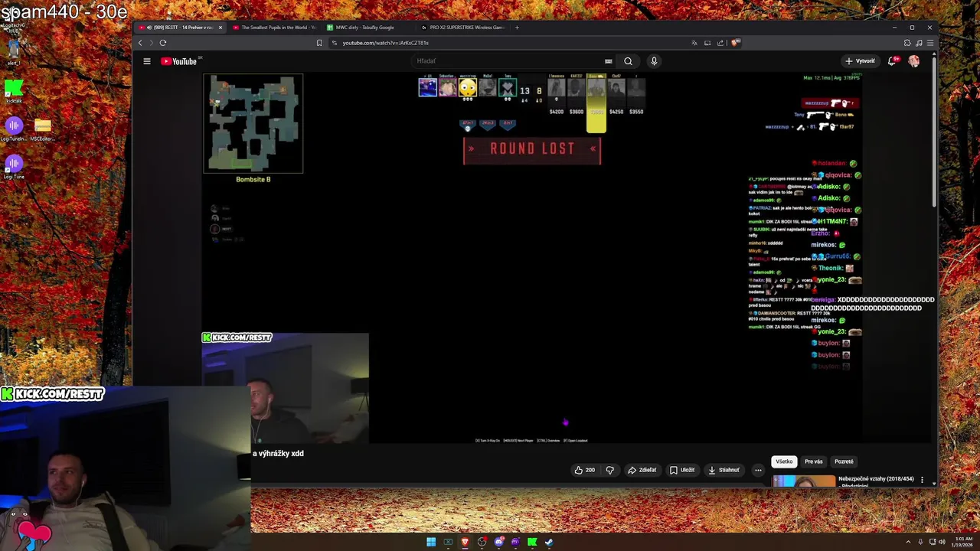The width and height of the screenshot is (980, 551).
Task: Open Logi Tune desktop shortcut
Action: click(14, 167)
